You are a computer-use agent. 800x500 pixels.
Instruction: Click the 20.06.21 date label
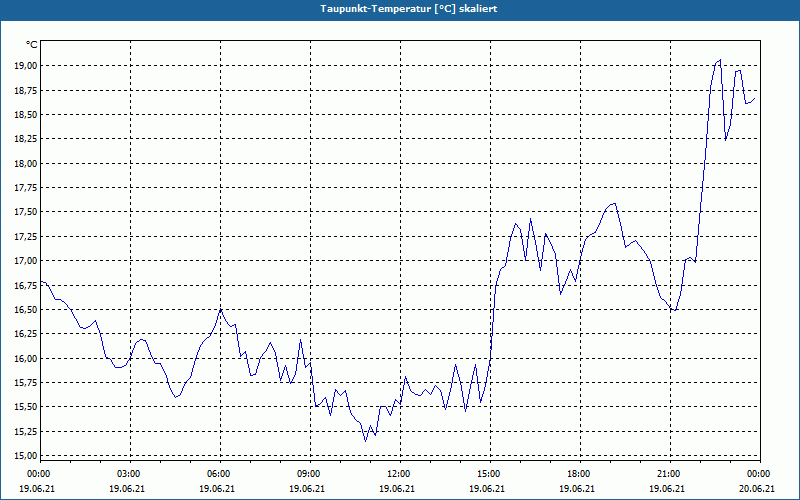757,488
